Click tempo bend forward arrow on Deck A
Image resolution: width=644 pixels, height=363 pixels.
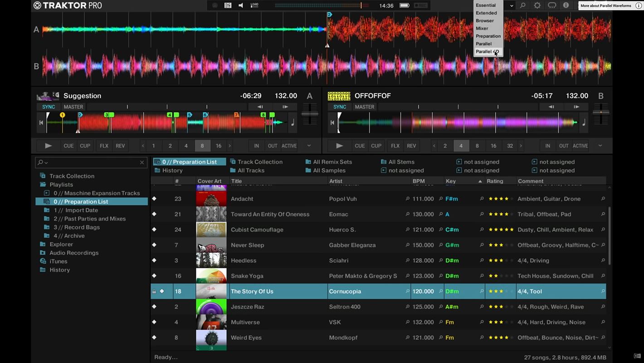point(285,107)
